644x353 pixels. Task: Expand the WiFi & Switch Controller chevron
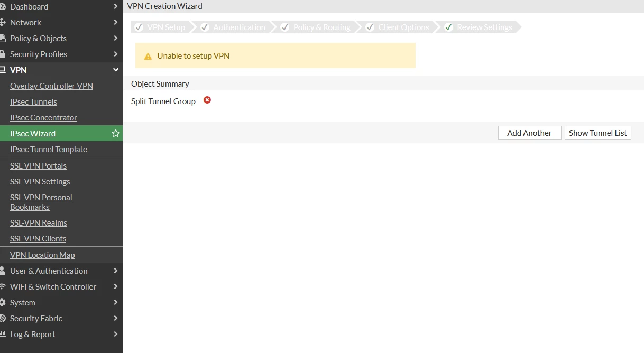pos(116,287)
